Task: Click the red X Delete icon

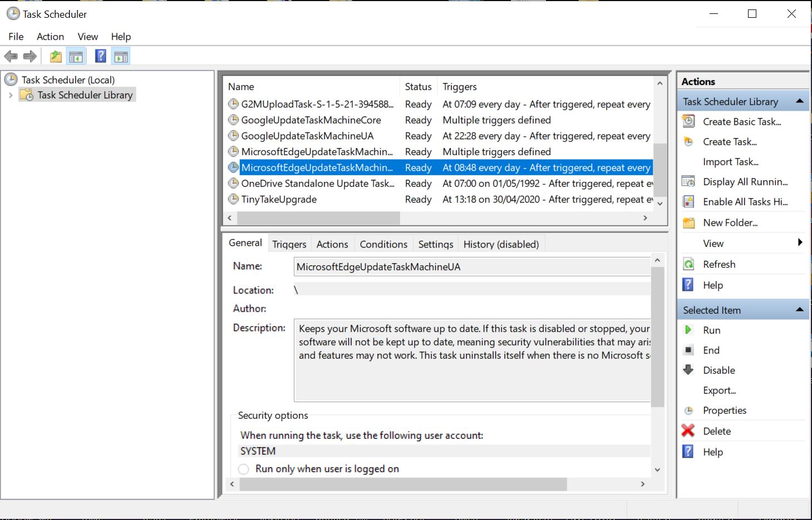Action: point(688,431)
